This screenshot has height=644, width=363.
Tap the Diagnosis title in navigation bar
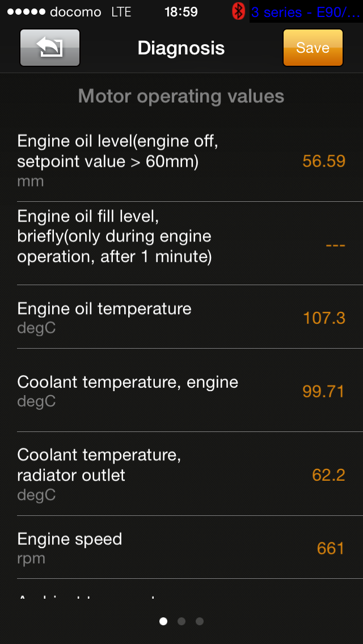pyautogui.click(x=181, y=48)
